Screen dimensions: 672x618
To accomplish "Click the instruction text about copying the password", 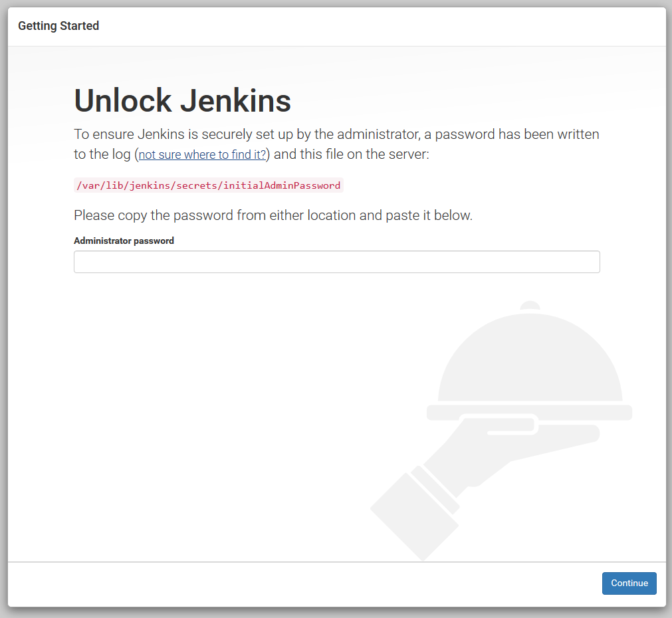I will pos(273,215).
